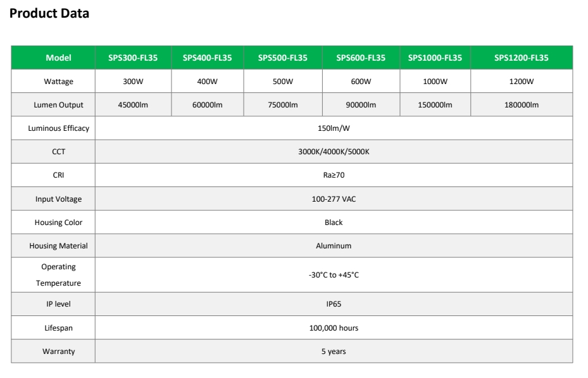Click the 100,000 hours lifespan value
588x378 pixels.
334,328
